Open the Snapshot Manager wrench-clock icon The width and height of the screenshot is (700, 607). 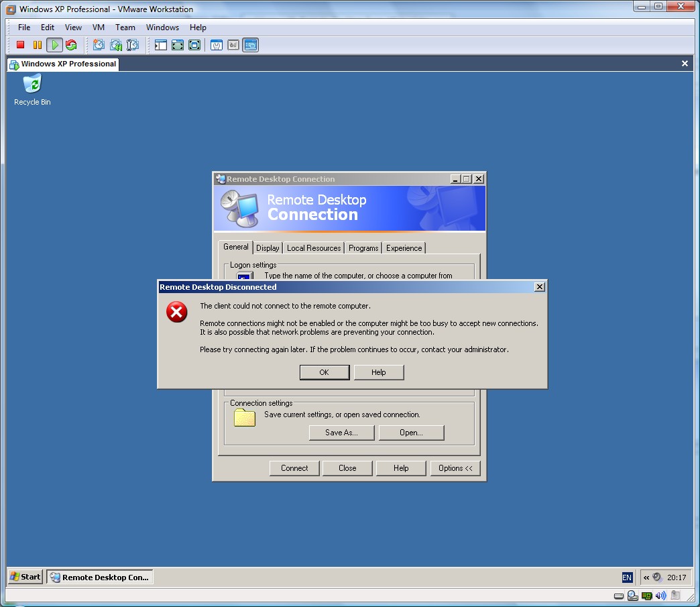pos(133,45)
